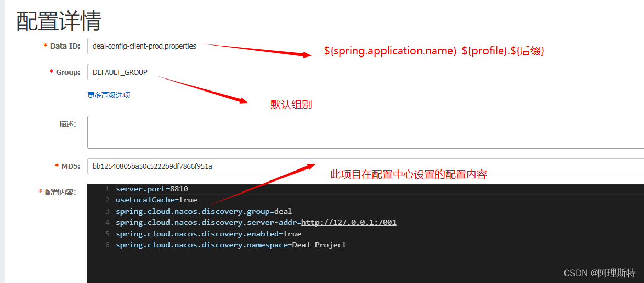The image size is (644, 283).
Task: Click line number 5 in editor gutter
Action: 107,234
